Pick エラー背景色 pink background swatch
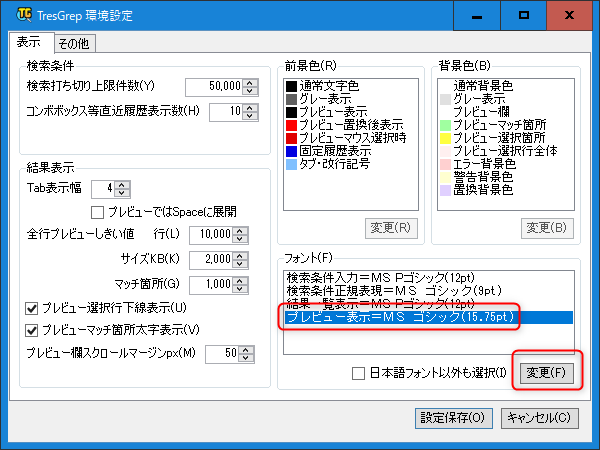The image size is (600, 450). [x=445, y=162]
